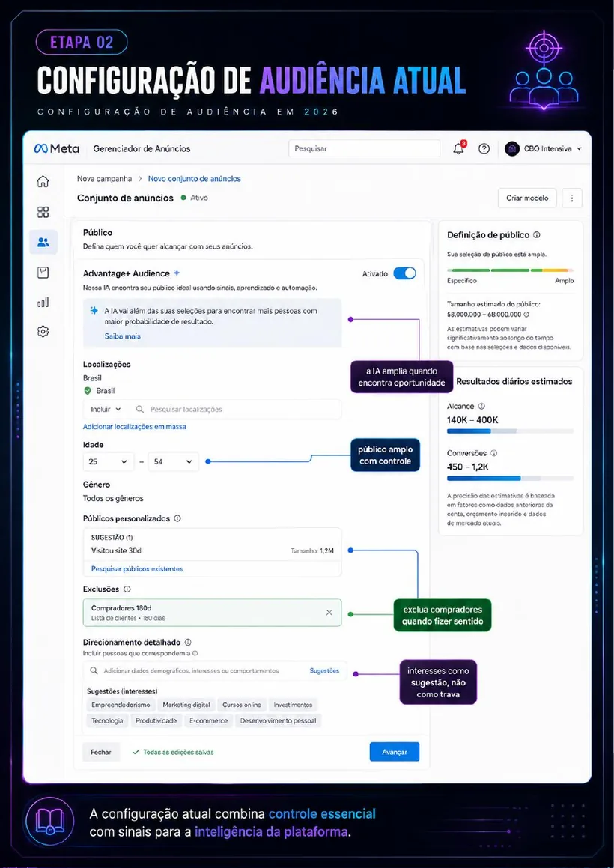Click the Alcance info icon

[x=481, y=407]
